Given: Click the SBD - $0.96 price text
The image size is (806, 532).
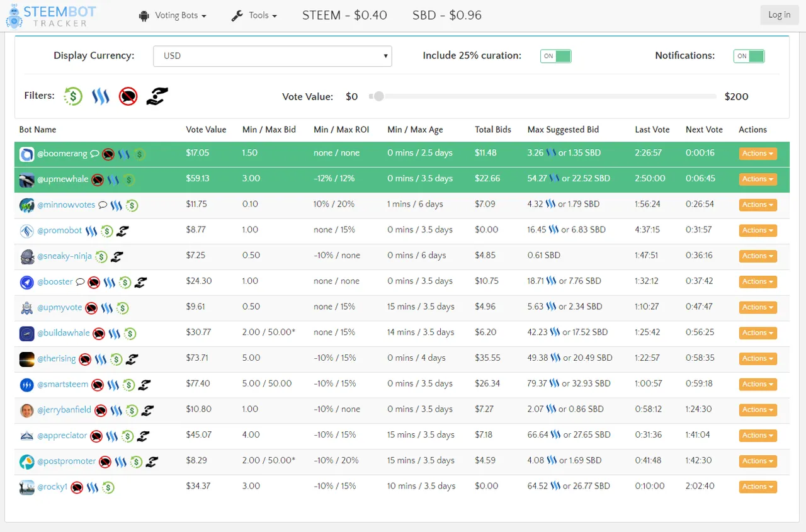Looking at the screenshot, I should pos(447,15).
